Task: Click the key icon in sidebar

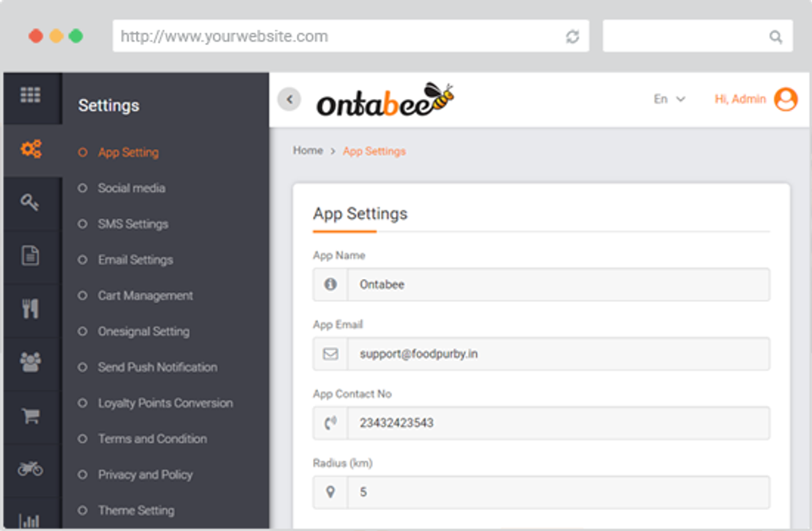Action: 31,202
